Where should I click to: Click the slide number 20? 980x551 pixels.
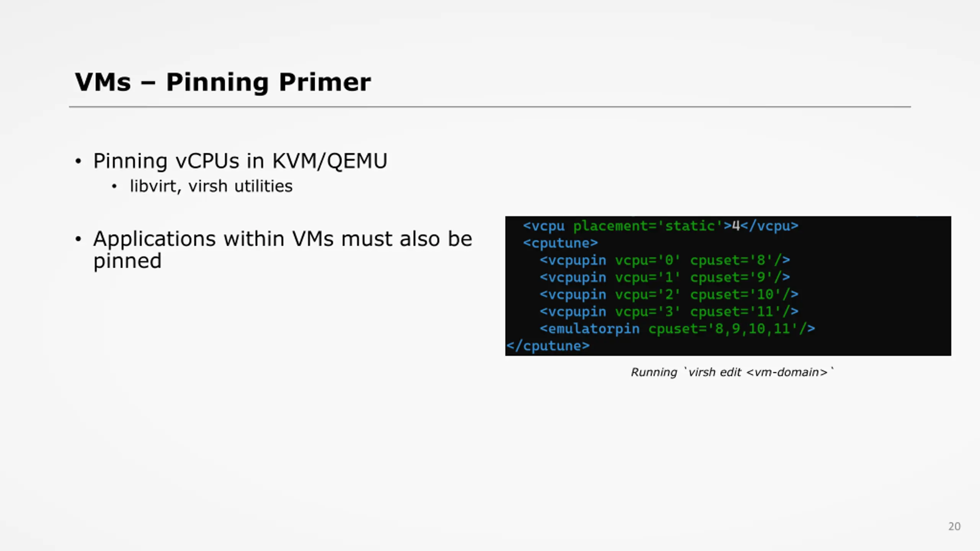pyautogui.click(x=954, y=527)
